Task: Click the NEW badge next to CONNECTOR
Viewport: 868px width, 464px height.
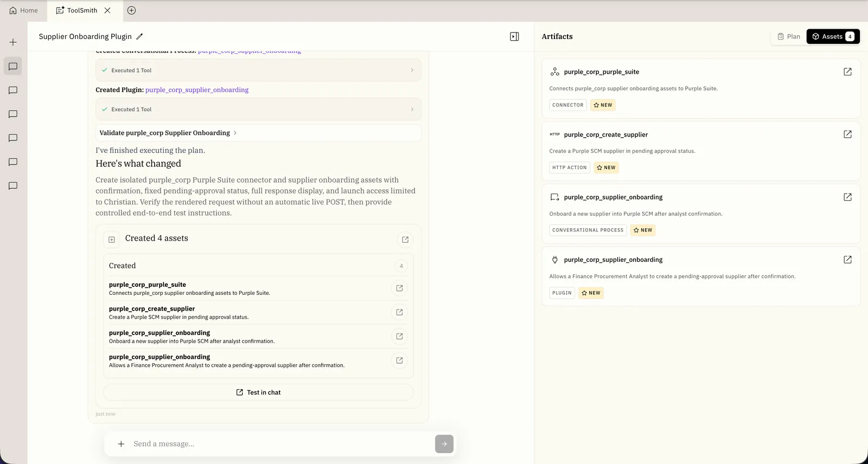Action: click(603, 105)
